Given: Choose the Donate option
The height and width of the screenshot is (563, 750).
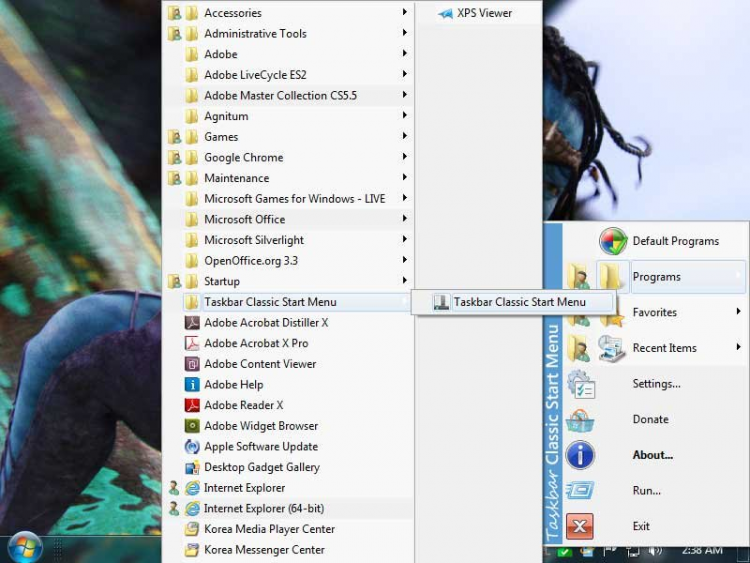Looking at the screenshot, I should 655,419.
